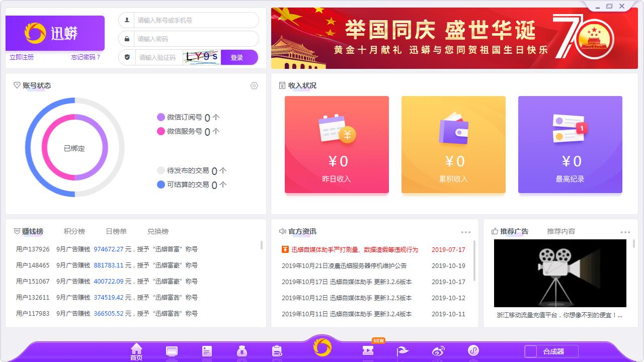
Task: Open news 迅蟒自媒体助手严打刷量 announcement
Action: 355,249
